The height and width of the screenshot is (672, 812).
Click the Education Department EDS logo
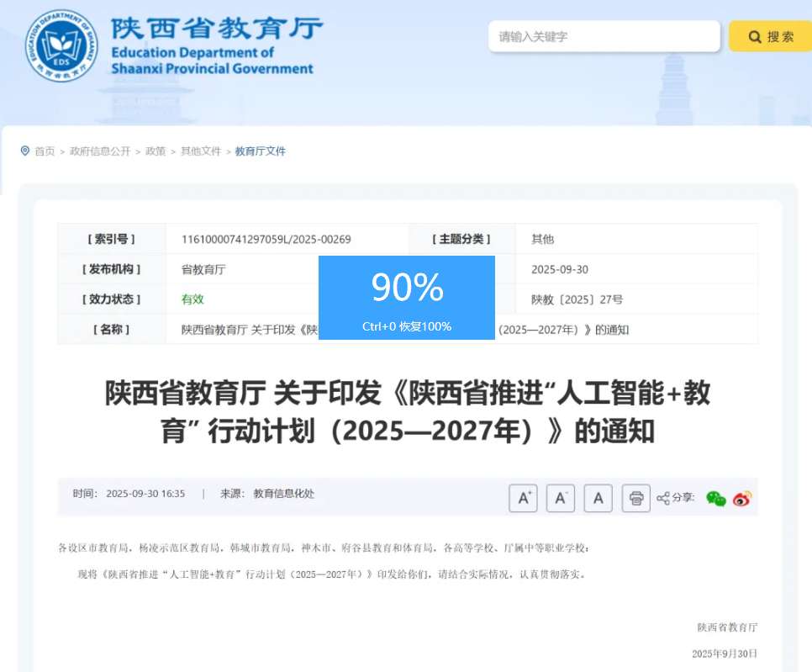coord(62,46)
